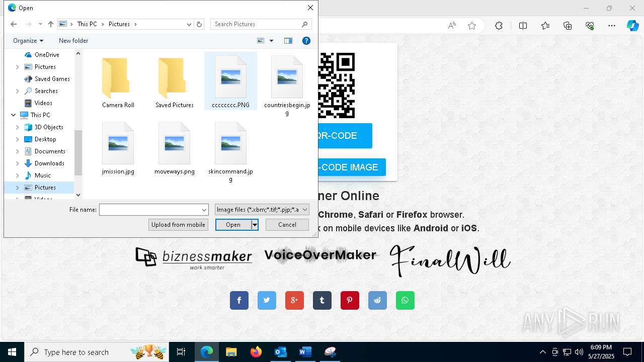Share page via Facebook icon
This screenshot has width=644, height=362.
[239, 301]
